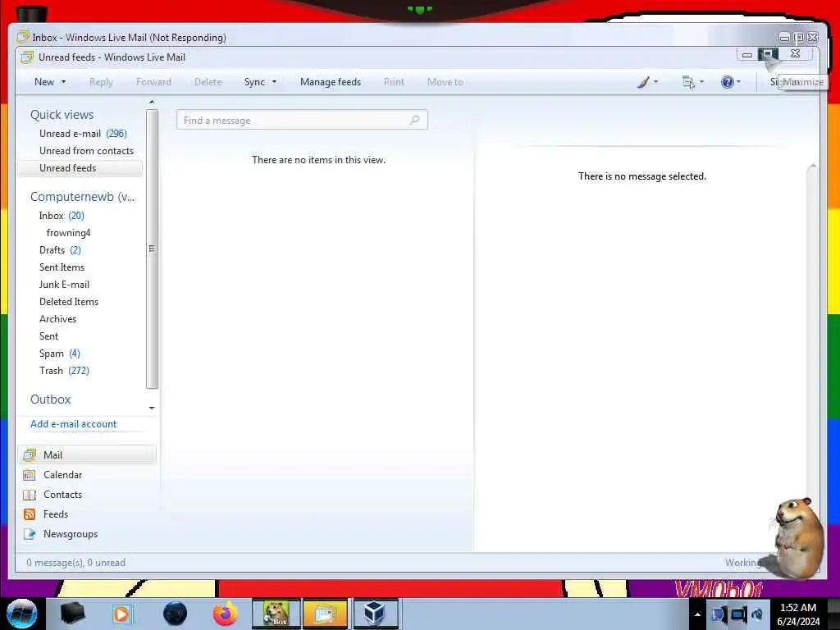Click the Windows Live Mail title icon
The width and height of the screenshot is (840, 630).
[27, 57]
